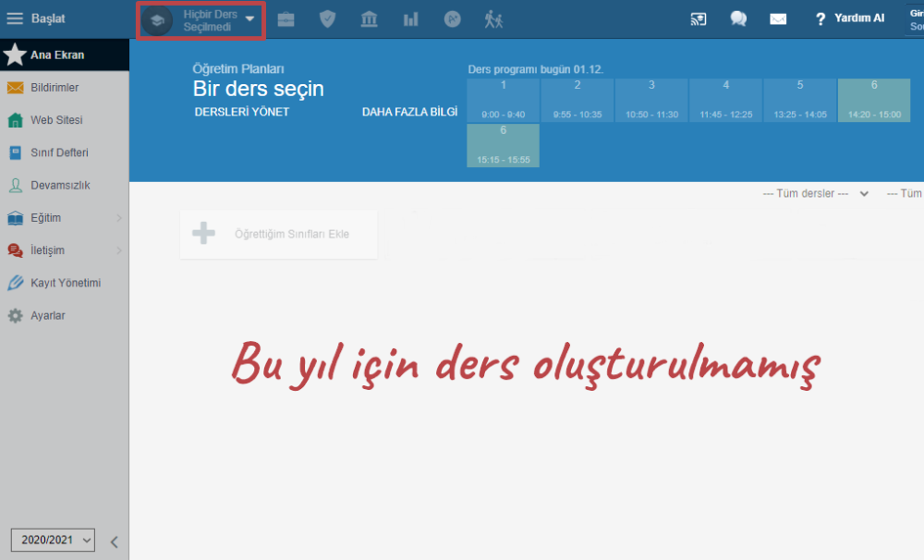This screenshot has height=560, width=924.
Task: Click the round compass icon in toolbar
Action: (x=452, y=19)
